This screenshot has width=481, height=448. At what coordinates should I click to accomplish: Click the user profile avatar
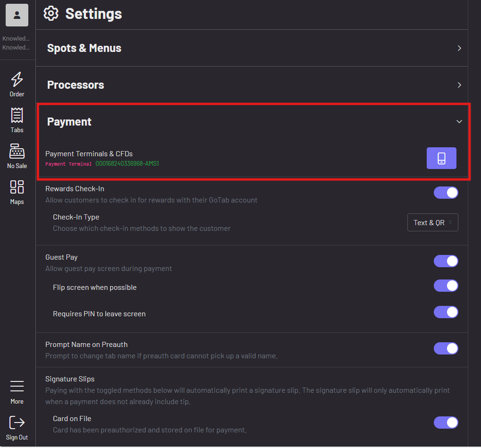click(x=17, y=15)
